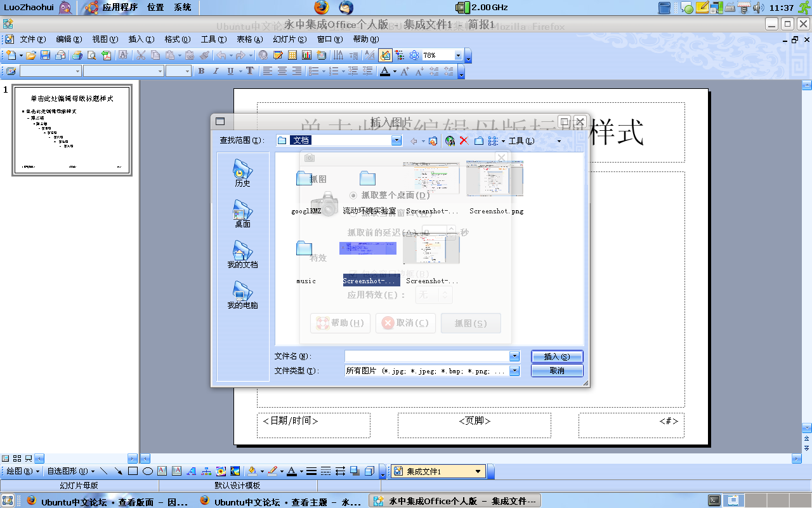Open the 文件类型 file type dropdown
The image size is (812, 508).
514,371
